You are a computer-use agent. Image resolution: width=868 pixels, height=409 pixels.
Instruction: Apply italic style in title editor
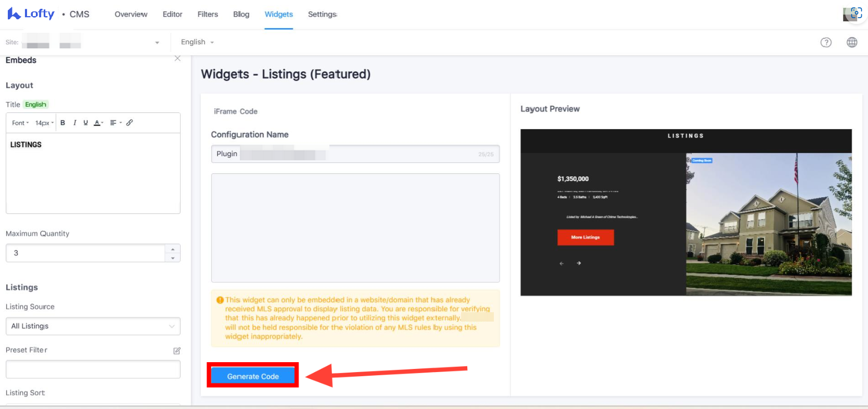click(74, 123)
